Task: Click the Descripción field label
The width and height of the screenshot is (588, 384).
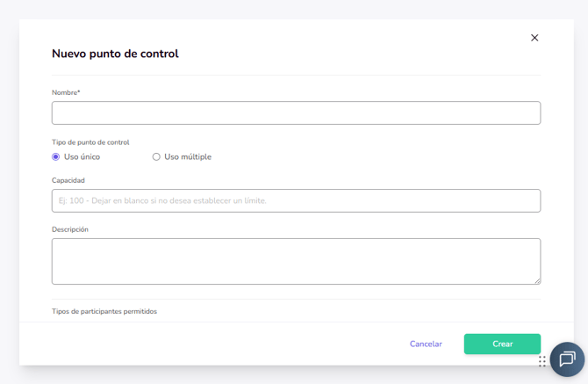Action: [70, 230]
